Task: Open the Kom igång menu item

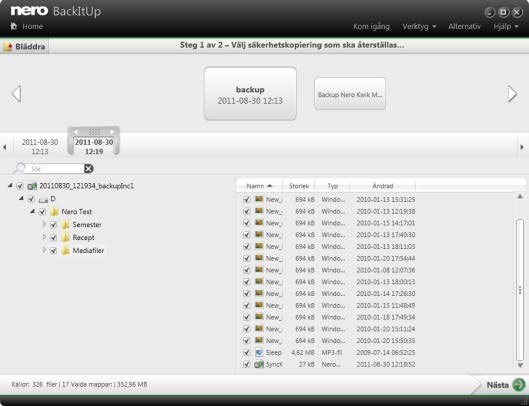Action: coord(371,26)
